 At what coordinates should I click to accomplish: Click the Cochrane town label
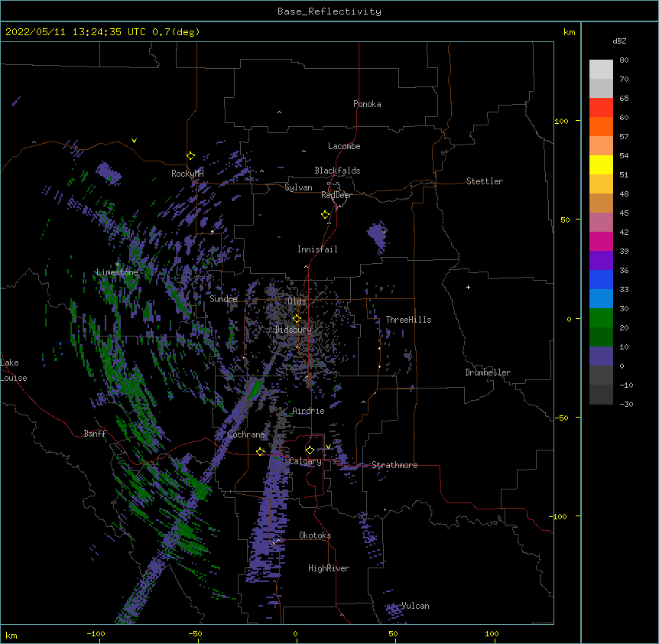click(x=246, y=434)
